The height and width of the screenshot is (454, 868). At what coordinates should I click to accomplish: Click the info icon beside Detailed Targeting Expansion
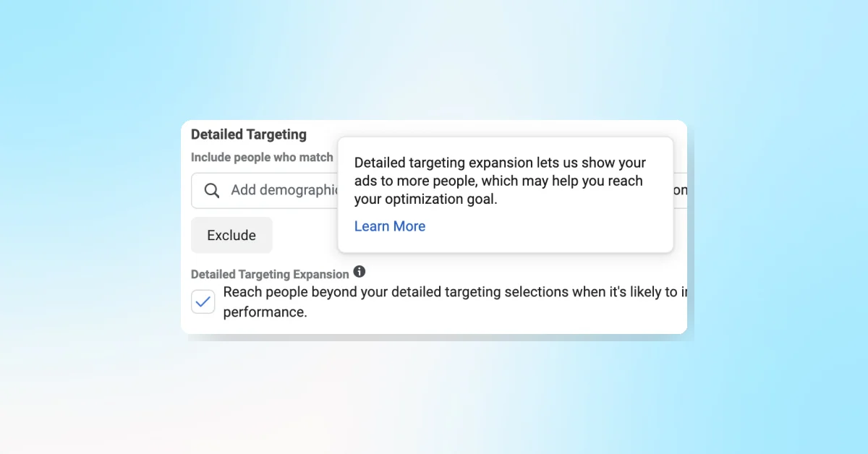pyautogui.click(x=359, y=273)
